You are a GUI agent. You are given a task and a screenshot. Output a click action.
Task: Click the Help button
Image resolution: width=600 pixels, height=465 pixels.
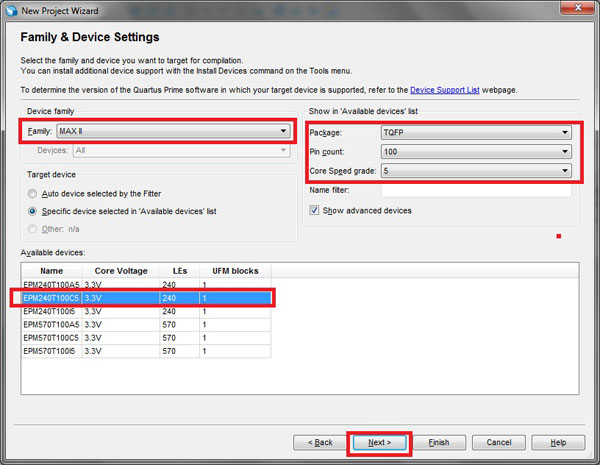click(x=558, y=442)
